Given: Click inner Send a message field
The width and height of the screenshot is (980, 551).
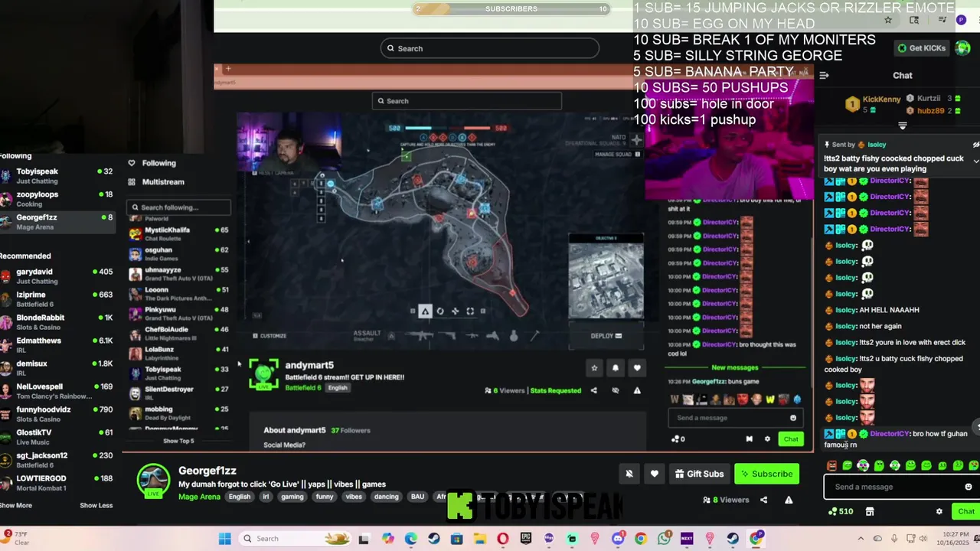Looking at the screenshot, I should pyautogui.click(x=734, y=418).
